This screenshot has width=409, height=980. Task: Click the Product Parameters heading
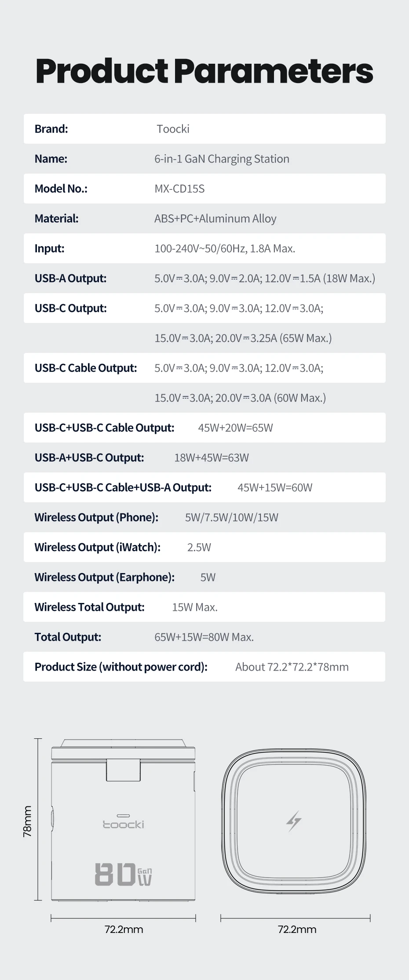pyautogui.click(x=204, y=71)
